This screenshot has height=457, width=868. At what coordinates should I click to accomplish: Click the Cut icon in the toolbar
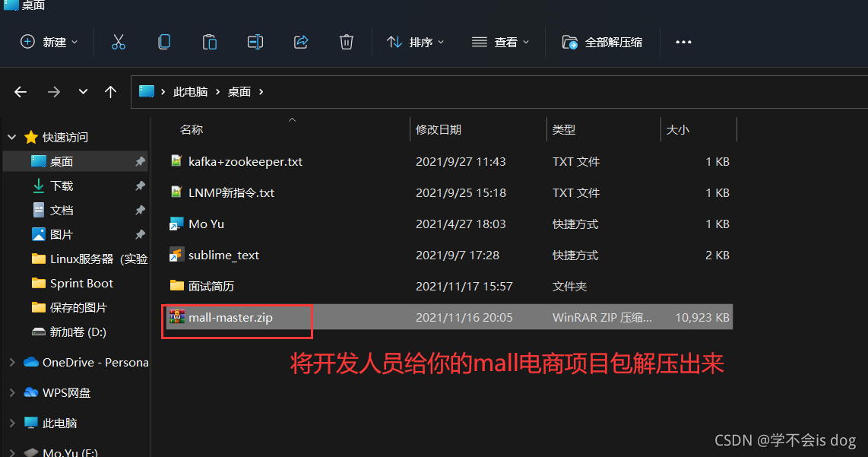119,42
